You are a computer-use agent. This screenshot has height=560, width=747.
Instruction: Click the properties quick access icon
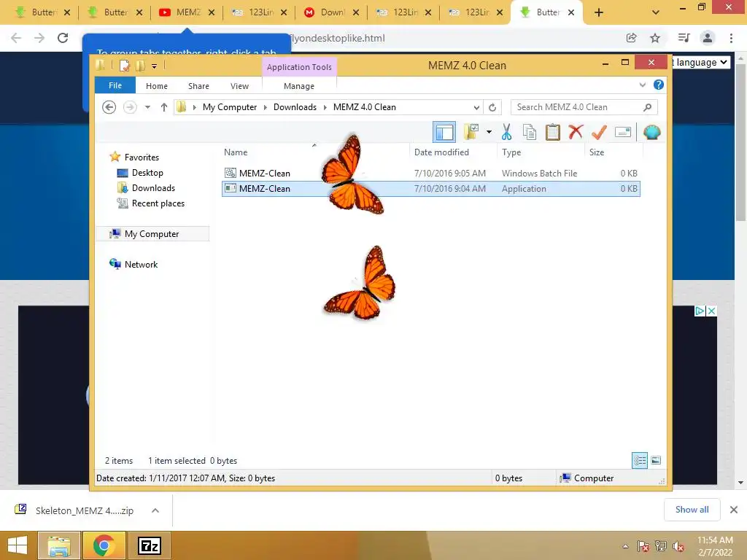pos(124,66)
